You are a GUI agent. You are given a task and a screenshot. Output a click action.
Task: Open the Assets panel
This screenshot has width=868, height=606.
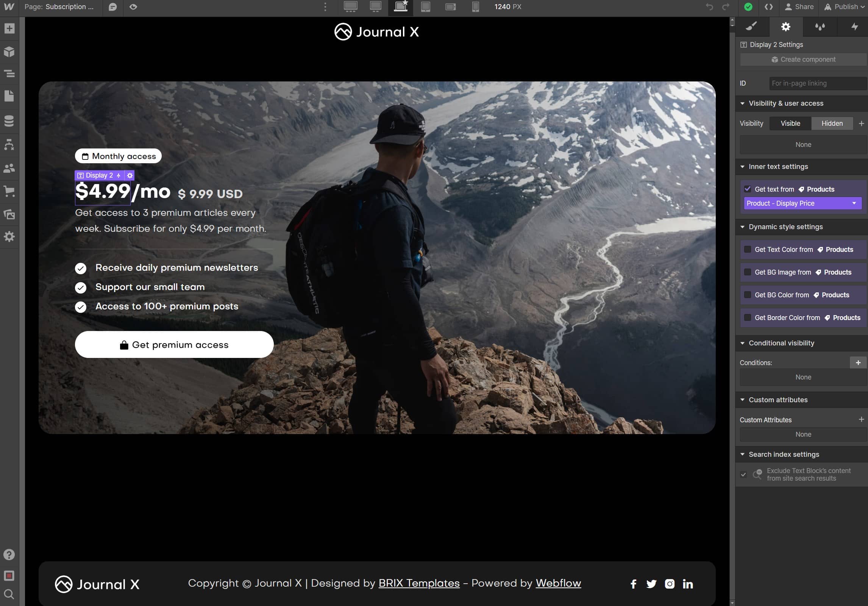pyautogui.click(x=9, y=214)
